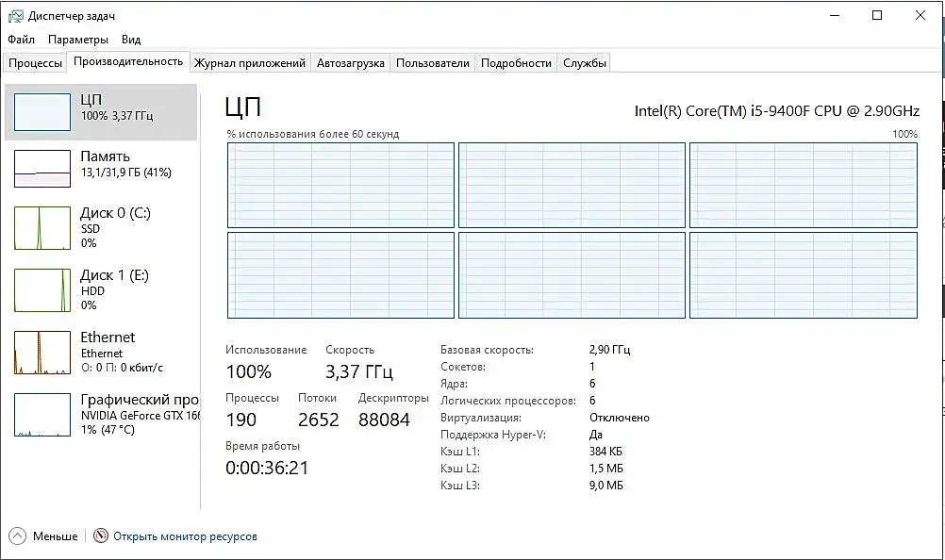945x560 pixels.
Task: Click the handles count 88084
Action: pos(384,420)
